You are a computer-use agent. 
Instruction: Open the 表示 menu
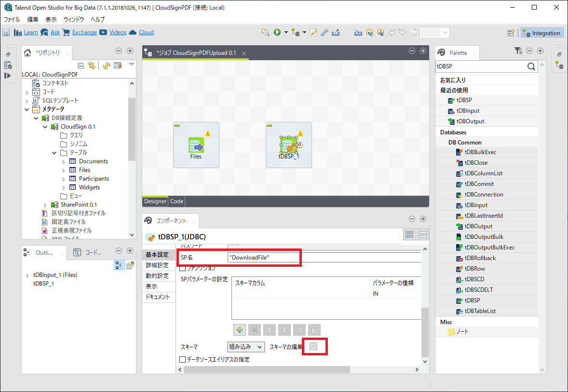tap(51, 20)
